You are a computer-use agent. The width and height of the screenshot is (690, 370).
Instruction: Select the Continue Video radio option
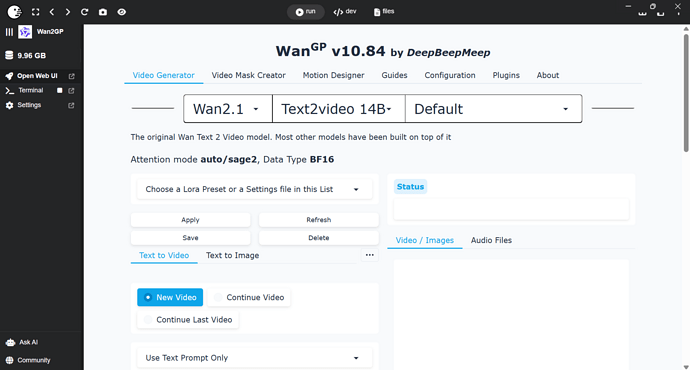tap(249, 297)
